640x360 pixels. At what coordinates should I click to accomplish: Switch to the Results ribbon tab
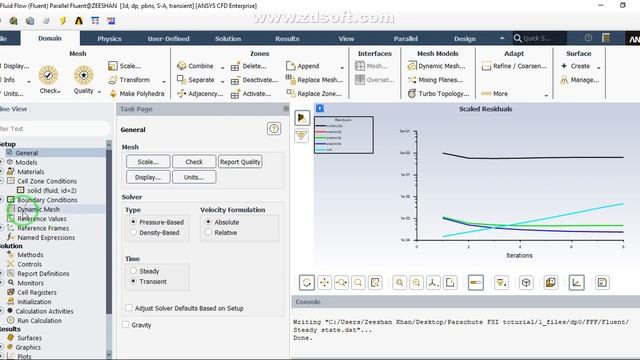pyautogui.click(x=287, y=38)
